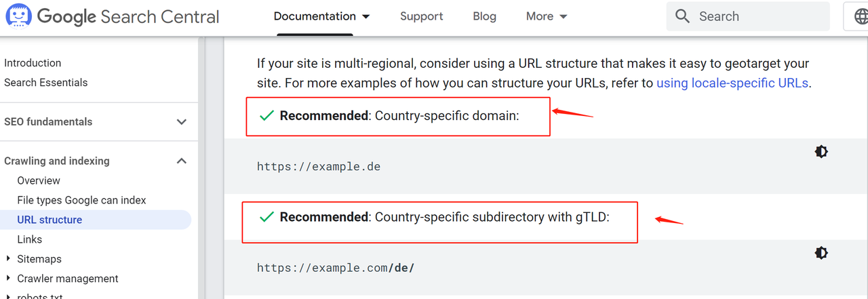Select Overview under Crawling and indexing
This screenshot has height=299, width=868.
click(x=39, y=180)
